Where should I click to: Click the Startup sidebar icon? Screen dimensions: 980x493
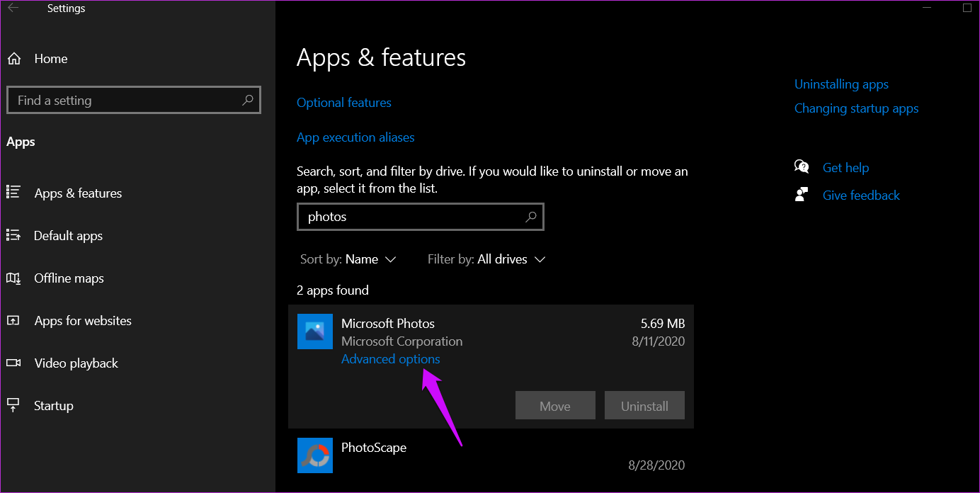[x=13, y=405]
